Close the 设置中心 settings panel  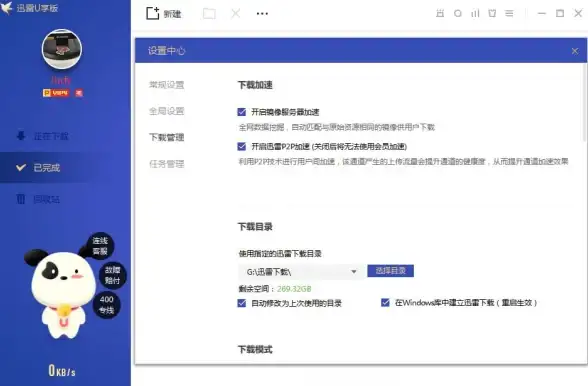(575, 51)
